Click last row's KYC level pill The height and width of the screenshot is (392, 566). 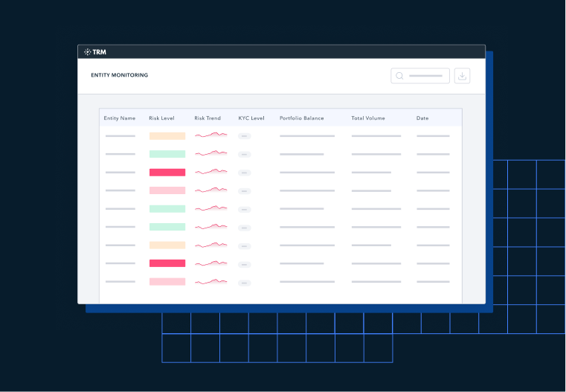point(245,283)
